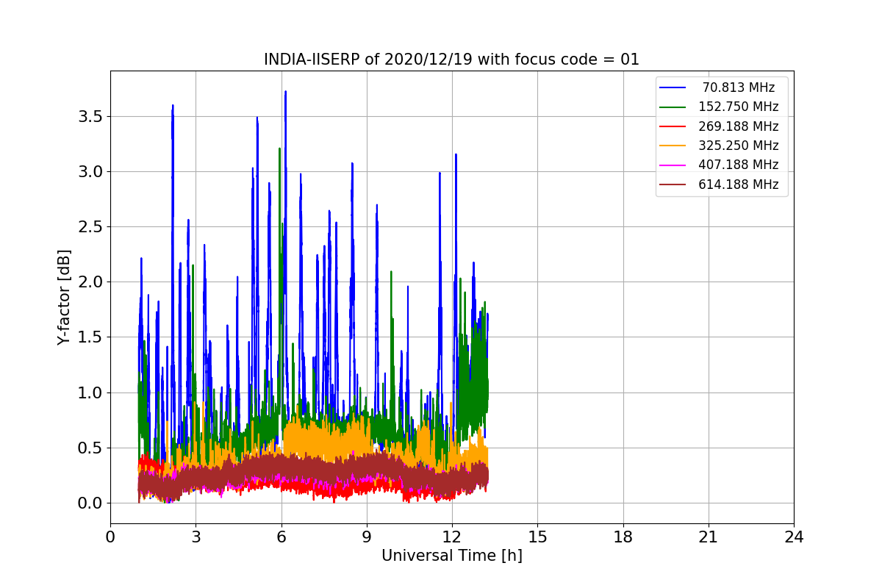This screenshot has width=882, height=588.
Task: Click the 'Y-factor [dB]' axis label
Action: tap(65, 298)
